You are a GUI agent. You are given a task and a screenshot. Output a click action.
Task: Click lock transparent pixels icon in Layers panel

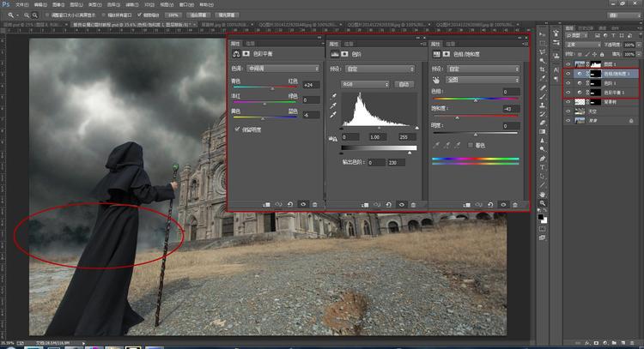click(x=580, y=54)
